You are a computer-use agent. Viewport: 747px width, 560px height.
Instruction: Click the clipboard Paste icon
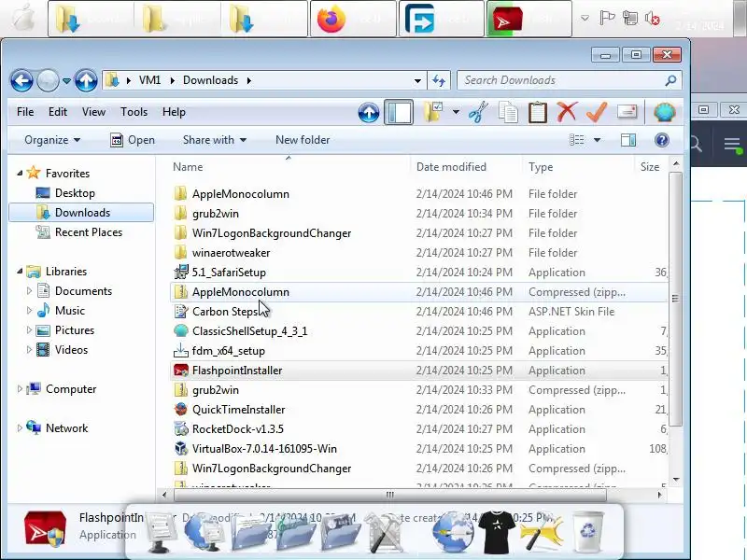[538, 112]
